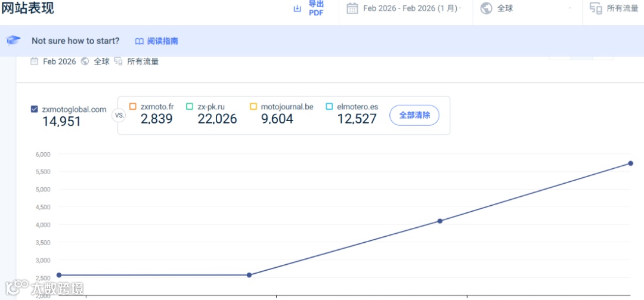Viewport: 644px width, 300px height.
Task: Click the 网站表现 page title
Action: tap(27, 8)
